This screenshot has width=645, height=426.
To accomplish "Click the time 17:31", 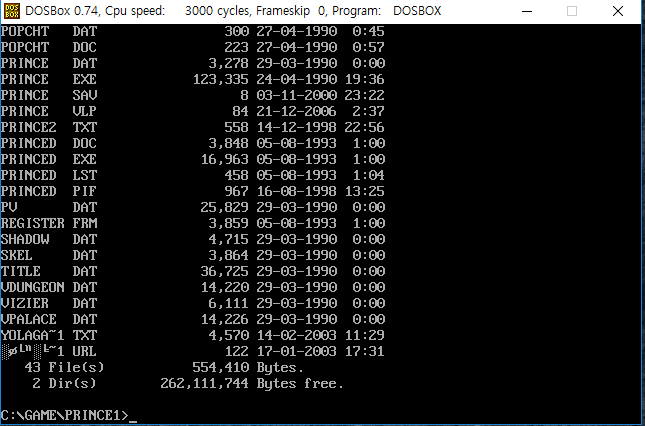I will (x=364, y=352).
